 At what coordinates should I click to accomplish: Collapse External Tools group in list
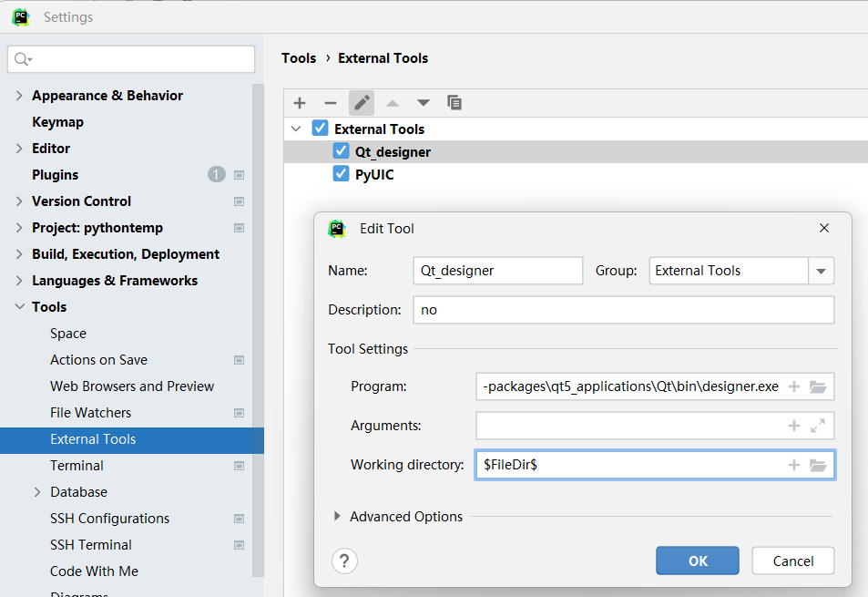pyautogui.click(x=296, y=129)
